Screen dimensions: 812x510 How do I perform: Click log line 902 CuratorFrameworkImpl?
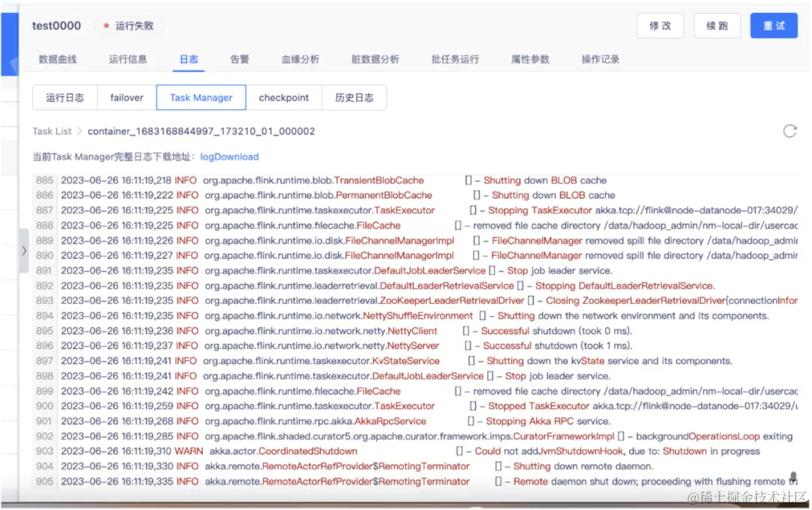click(x=414, y=436)
